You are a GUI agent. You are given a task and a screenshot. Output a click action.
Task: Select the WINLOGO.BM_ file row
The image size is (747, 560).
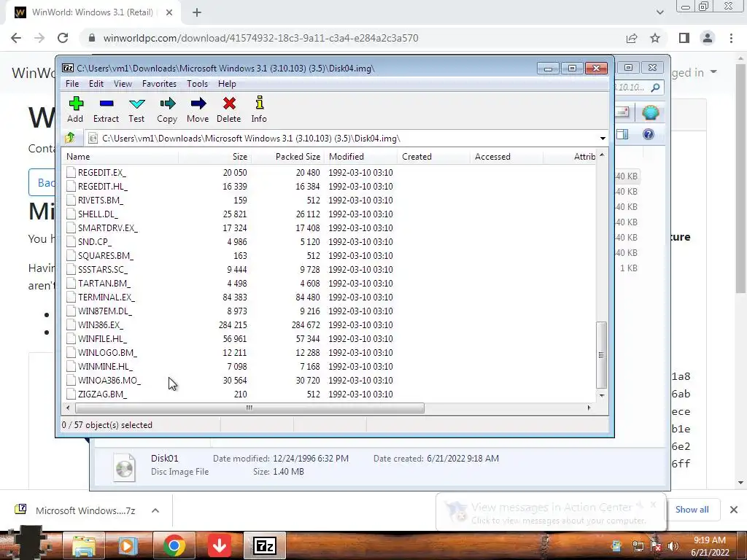[329, 352]
